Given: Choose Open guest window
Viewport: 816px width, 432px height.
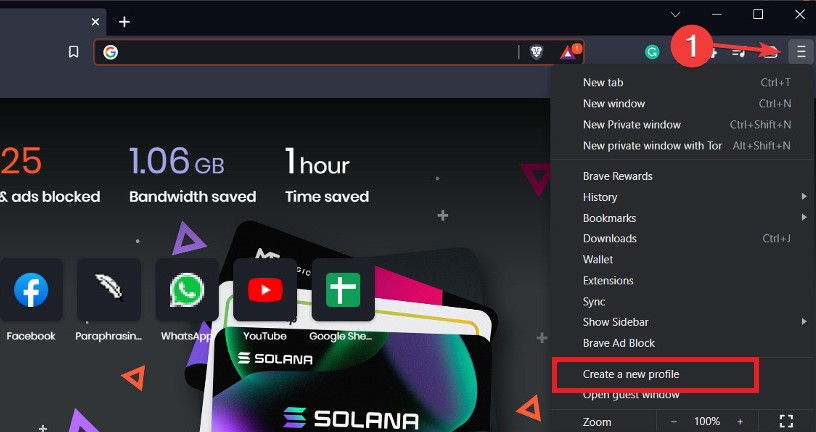Looking at the screenshot, I should (682, 395).
